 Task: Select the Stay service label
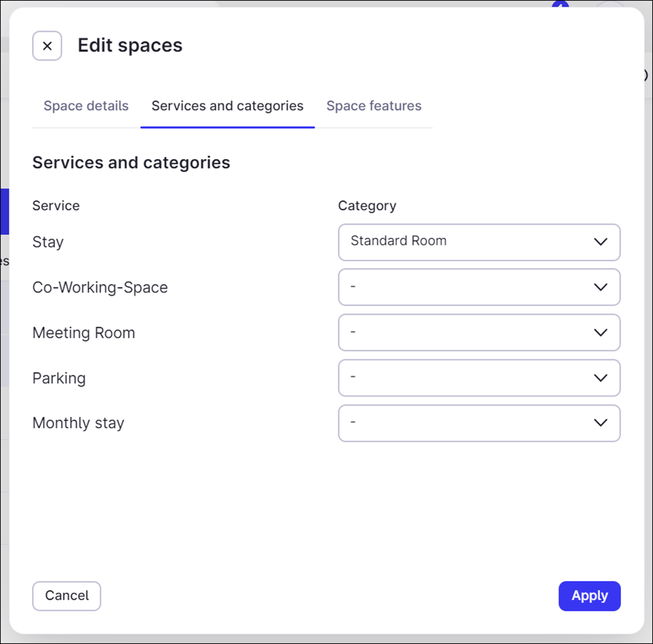(47, 242)
